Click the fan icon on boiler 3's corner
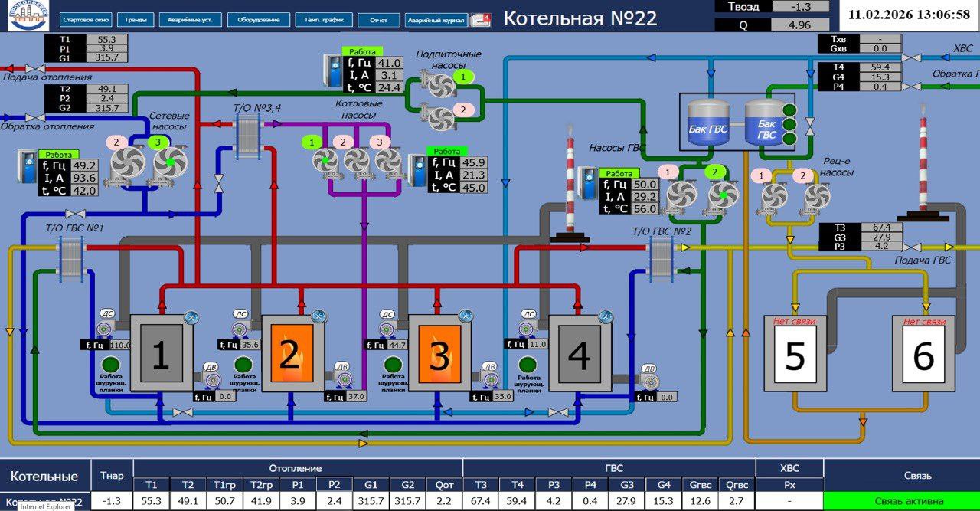The width and height of the screenshot is (980, 511). point(465,316)
